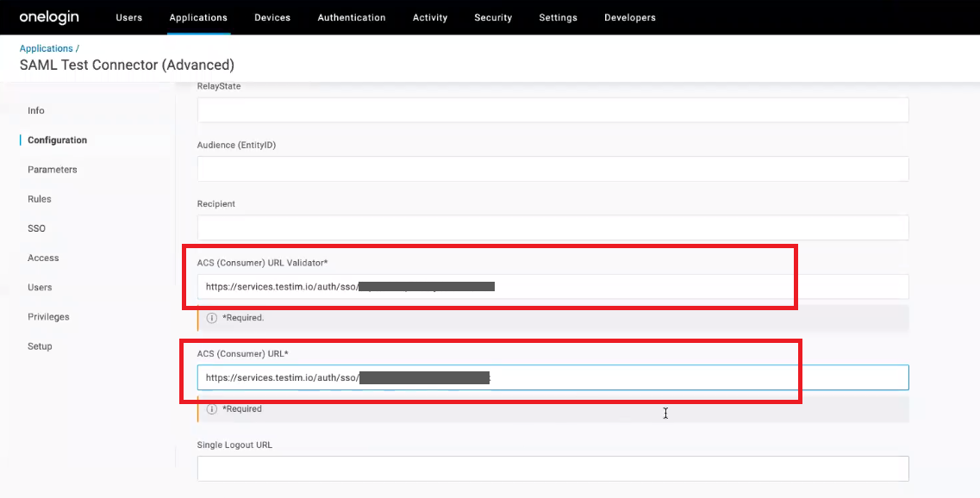980x498 pixels.
Task: Open the Developers menu
Action: [629, 17]
